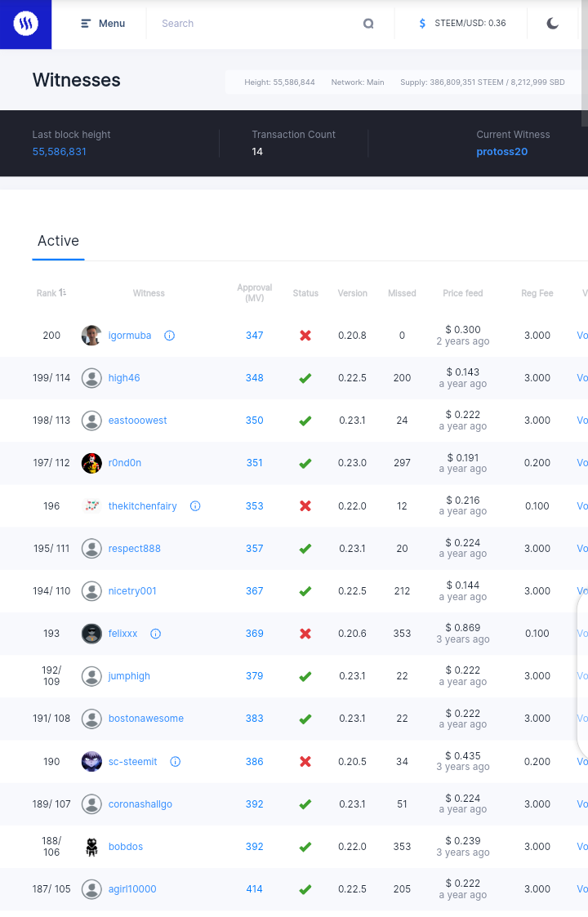Click price feed $ 0.869 for felixxx
The height and width of the screenshot is (917, 588).
(463, 627)
